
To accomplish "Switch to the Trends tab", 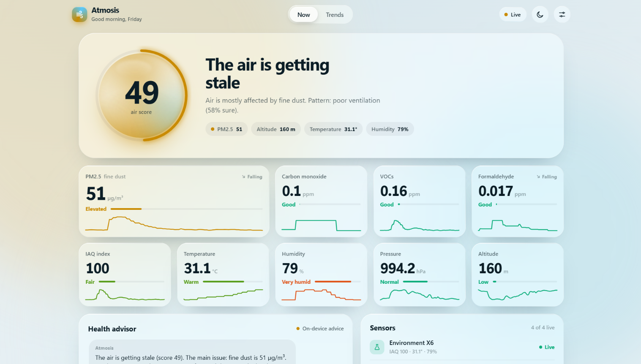I will pos(335,15).
